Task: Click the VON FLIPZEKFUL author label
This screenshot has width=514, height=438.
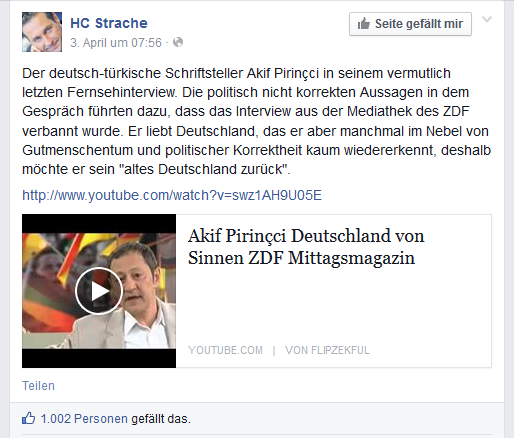Action: click(x=327, y=350)
